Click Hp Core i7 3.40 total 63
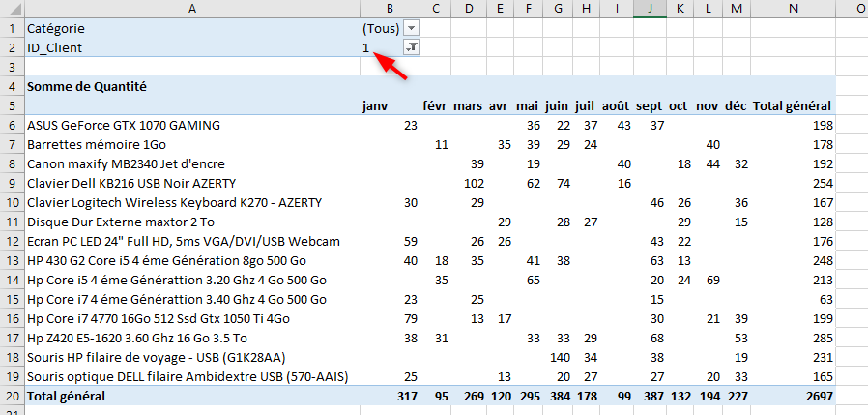The width and height of the screenshot is (868, 415). pyautogui.click(x=825, y=299)
